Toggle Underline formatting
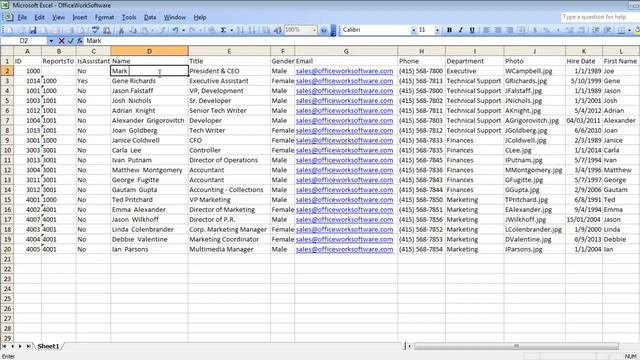 472,30
